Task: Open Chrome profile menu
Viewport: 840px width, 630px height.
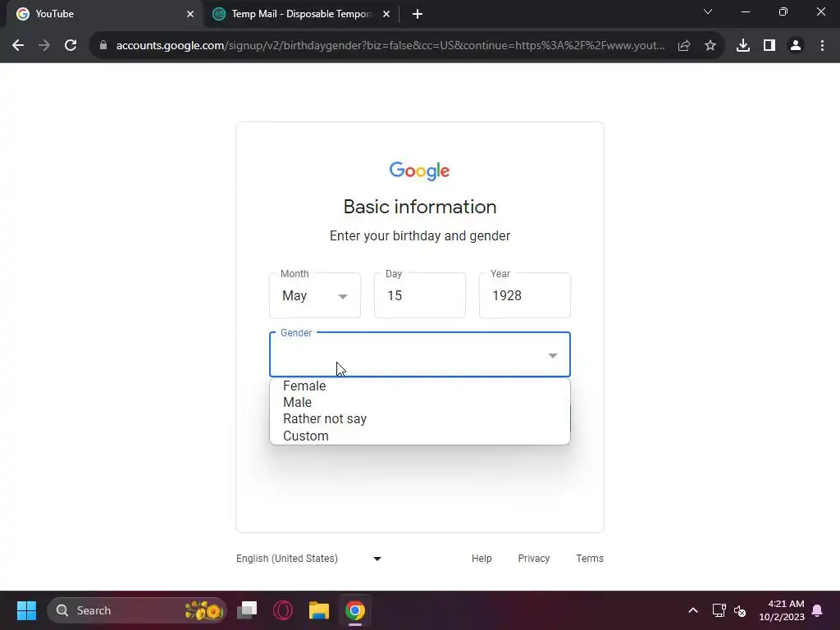Action: (x=796, y=46)
